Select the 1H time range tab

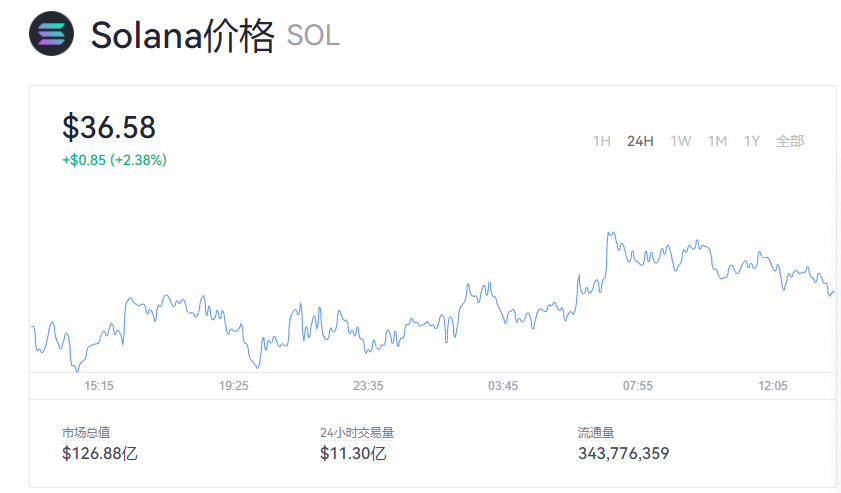(x=602, y=141)
